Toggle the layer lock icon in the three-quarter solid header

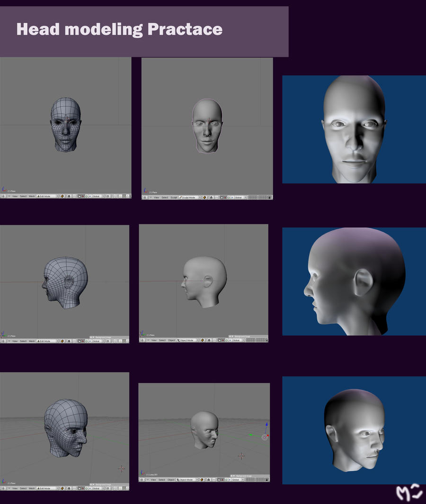266,479
